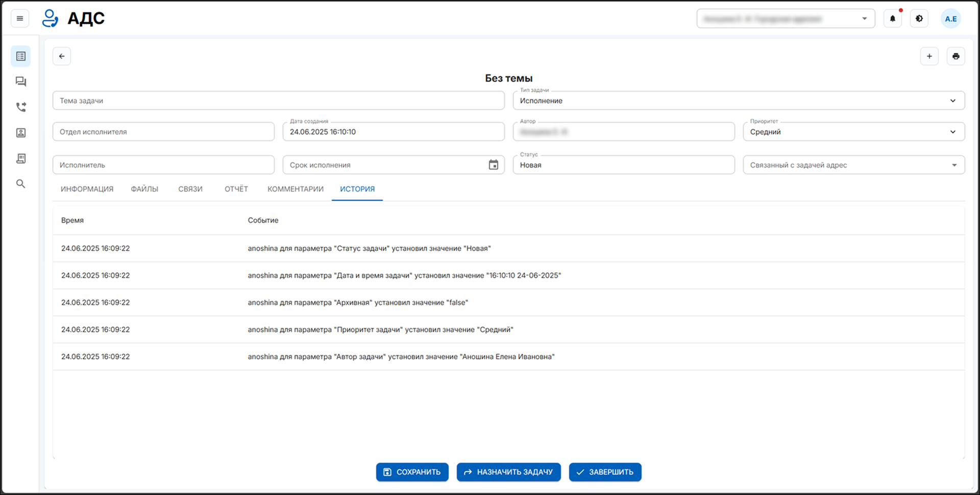
Task: Open the A.E user avatar menu
Action: point(950,18)
